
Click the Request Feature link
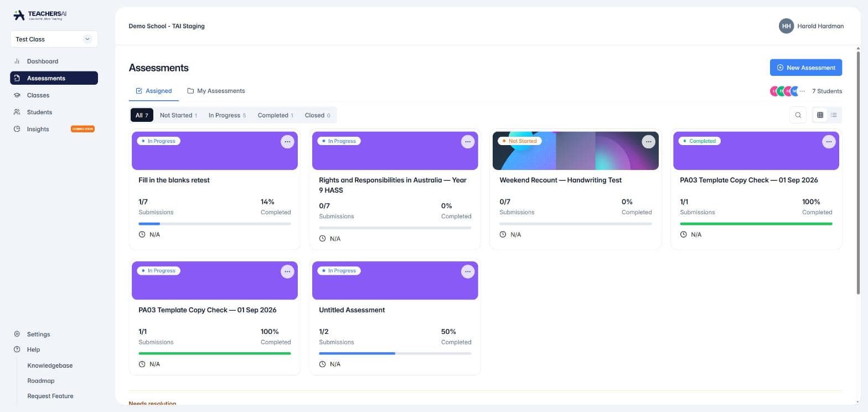(50, 396)
